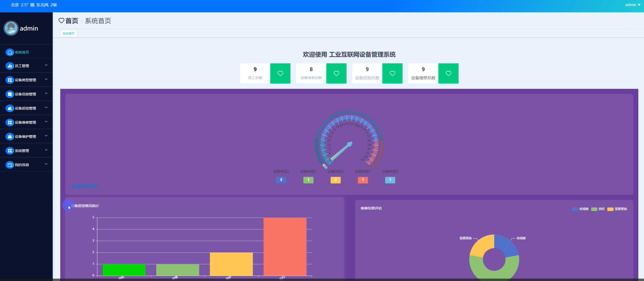Expand the 系统管理 submenu chevron
Screen dimensions: 644x281
point(46,150)
